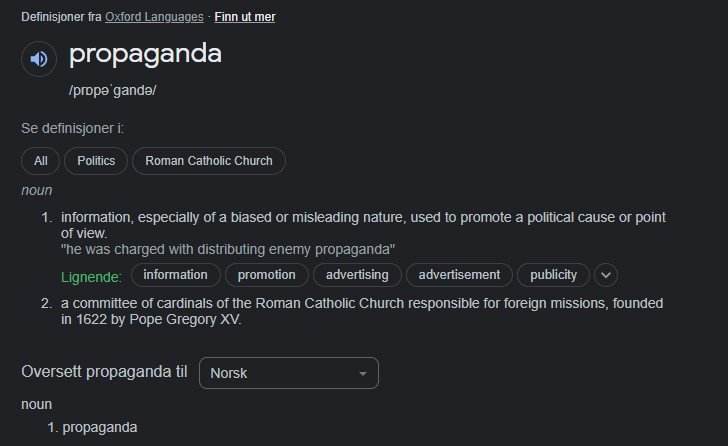Expand more similar words with chevron
Screen dimensions: 728x446
pos(606,275)
